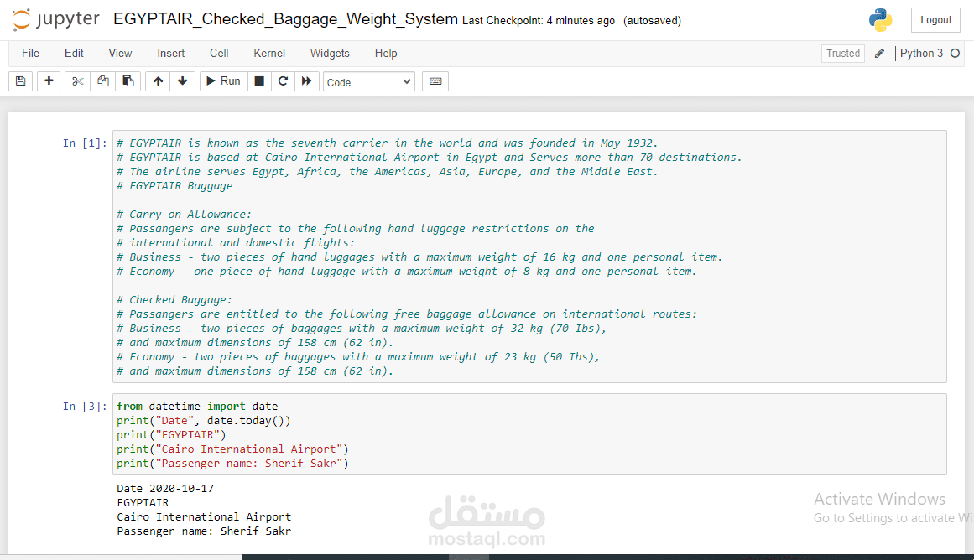
Task: Run the selected cell
Action: [x=224, y=81]
